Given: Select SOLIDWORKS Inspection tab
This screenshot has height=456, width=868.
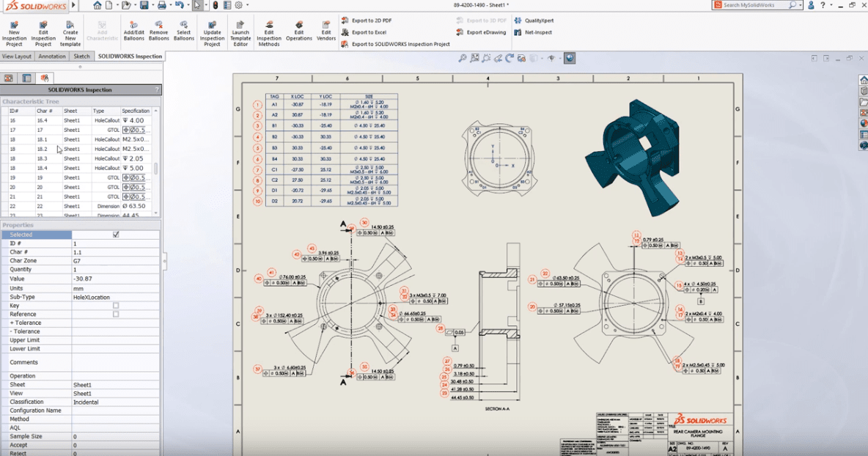Looking at the screenshot, I should coord(130,56).
